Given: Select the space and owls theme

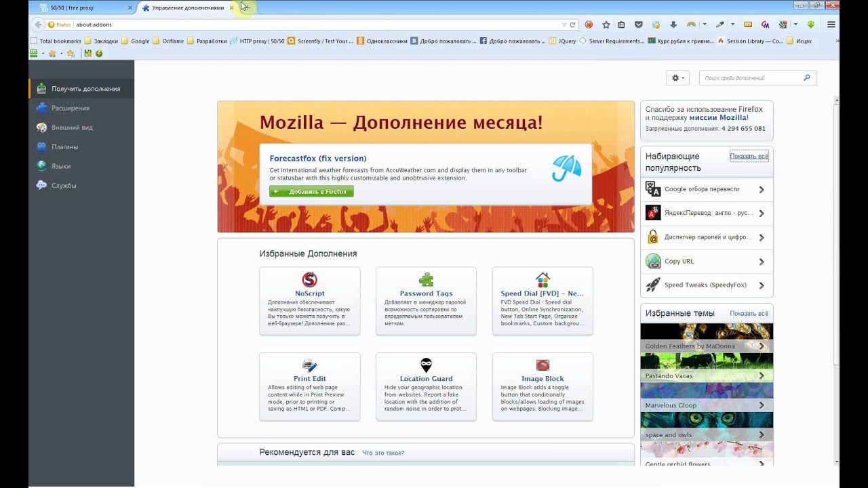Looking at the screenshot, I should (x=707, y=427).
